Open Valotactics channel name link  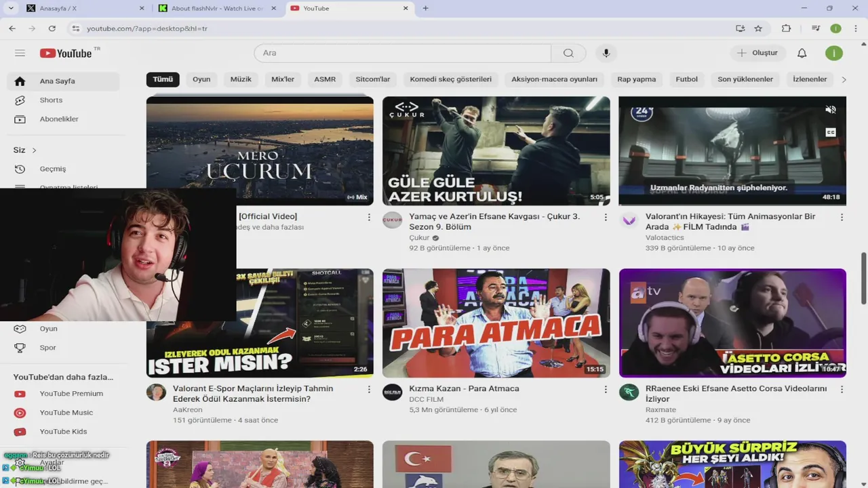pyautogui.click(x=665, y=238)
